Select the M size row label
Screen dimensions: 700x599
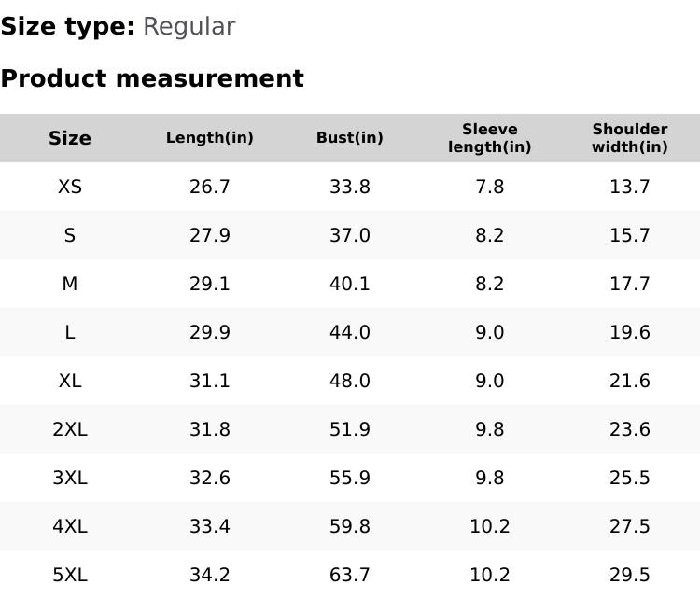70,284
